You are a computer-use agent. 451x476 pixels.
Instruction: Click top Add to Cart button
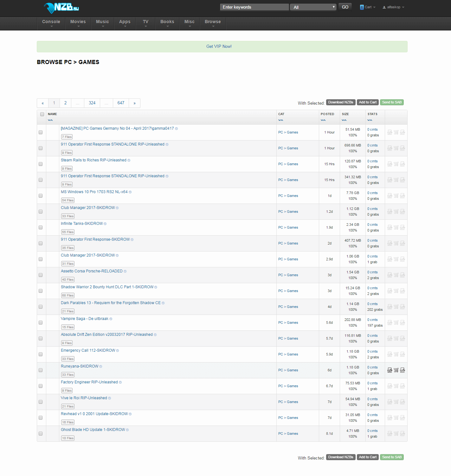[x=368, y=102]
